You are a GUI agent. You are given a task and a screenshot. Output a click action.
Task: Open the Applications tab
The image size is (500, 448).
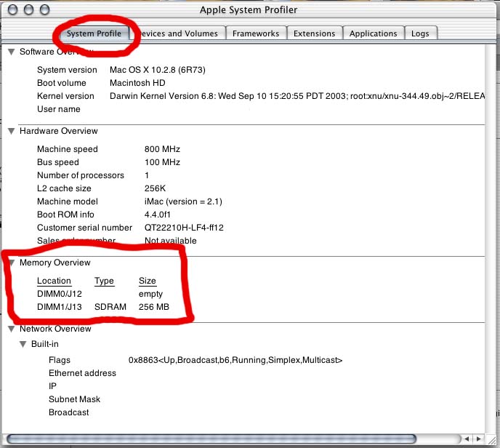pyautogui.click(x=373, y=33)
